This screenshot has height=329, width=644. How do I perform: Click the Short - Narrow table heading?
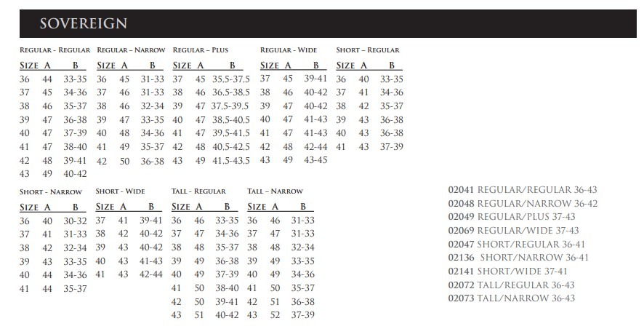(x=51, y=191)
